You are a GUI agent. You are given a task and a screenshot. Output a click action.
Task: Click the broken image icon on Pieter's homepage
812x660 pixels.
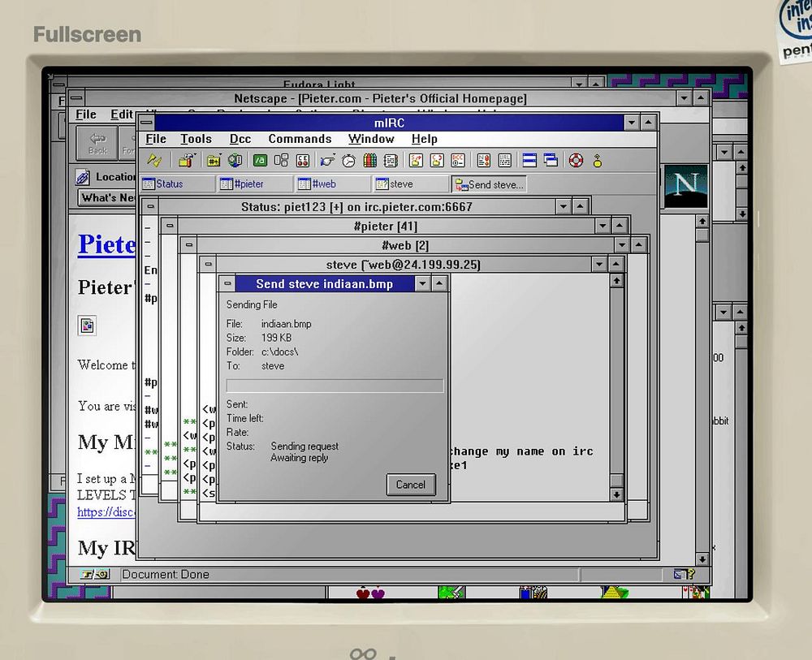coord(87,326)
